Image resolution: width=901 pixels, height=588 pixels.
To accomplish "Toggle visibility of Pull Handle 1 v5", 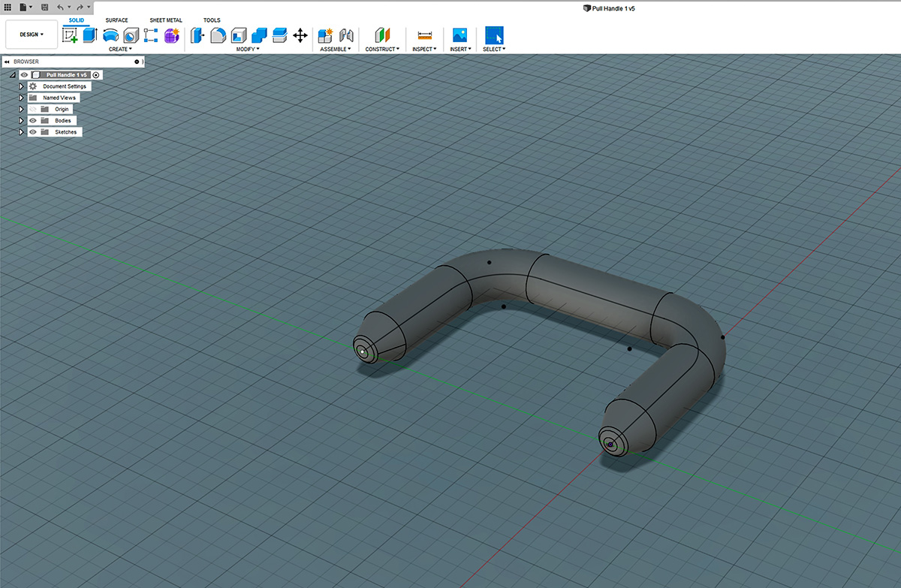I will pos(24,75).
